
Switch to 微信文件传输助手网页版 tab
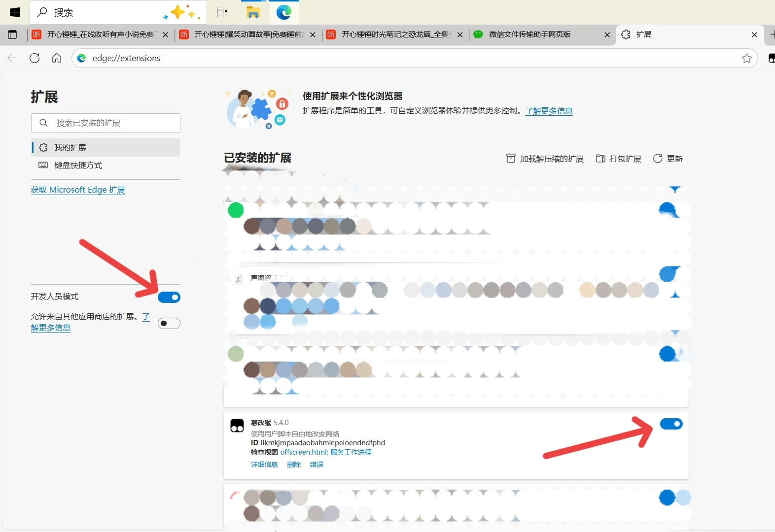542,34
